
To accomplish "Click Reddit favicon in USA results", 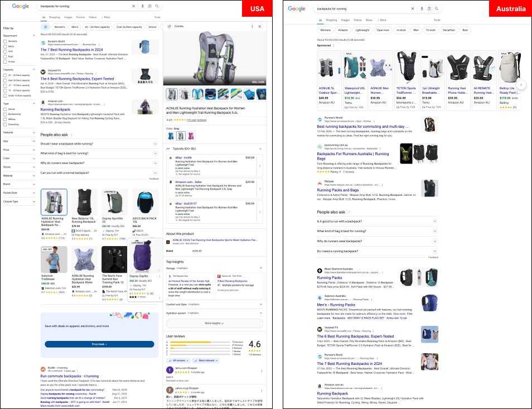I will point(43,369).
